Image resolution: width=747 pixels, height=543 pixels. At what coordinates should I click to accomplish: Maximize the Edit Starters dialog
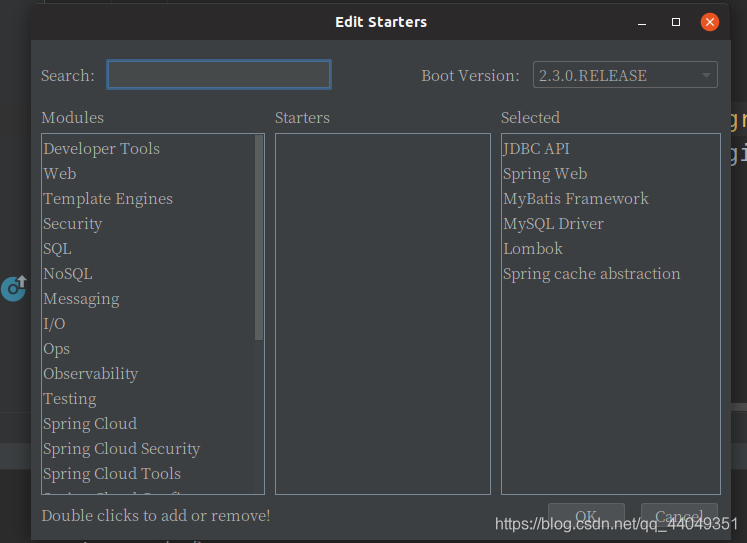click(x=676, y=22)
